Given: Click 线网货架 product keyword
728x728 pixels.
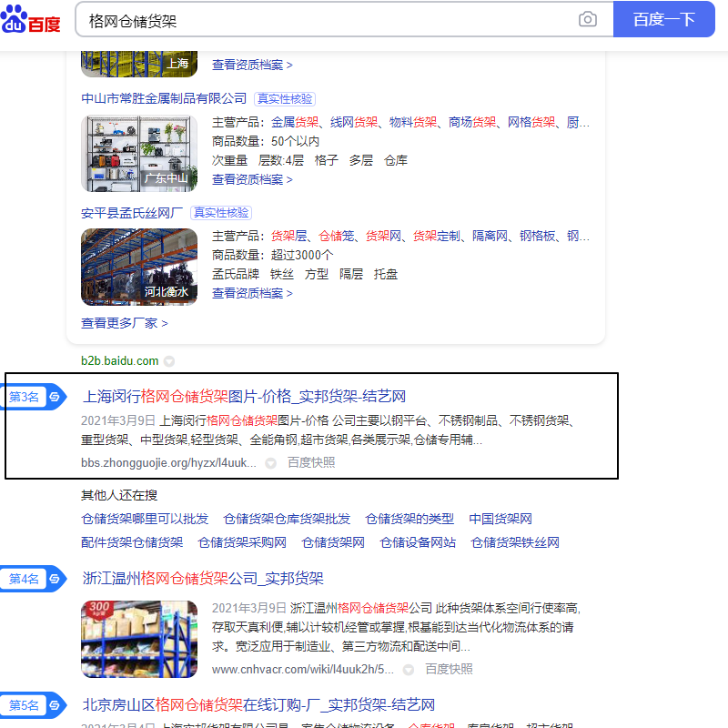Looking at the screenshot, I should point(354,122).
